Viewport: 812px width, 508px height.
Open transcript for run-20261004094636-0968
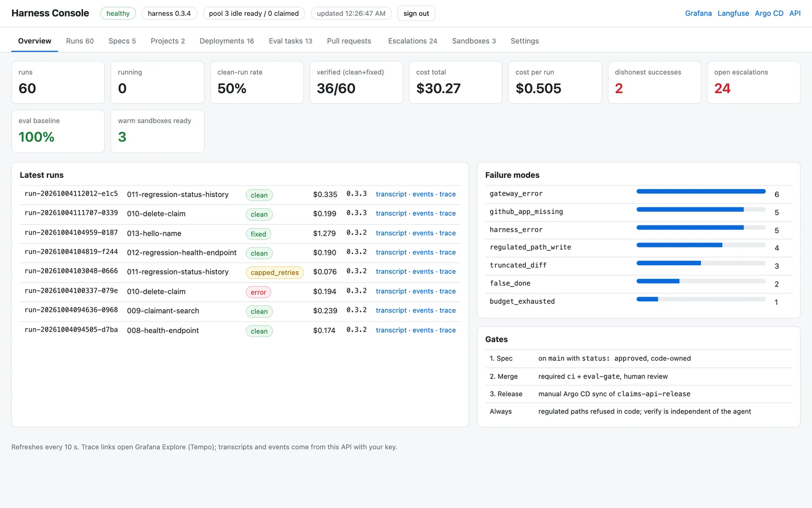click(391, 310)
